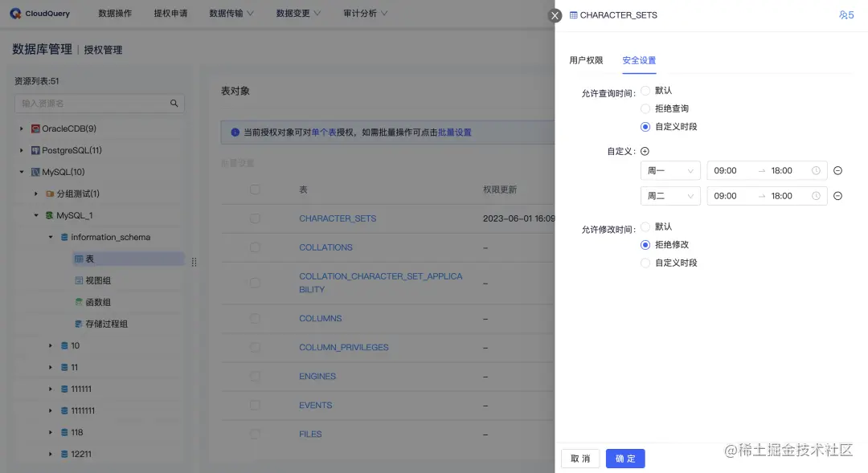The image size is (868, 473).
Task: Click the table icon beside CHARACTER_SETS title
Action: 574,15
